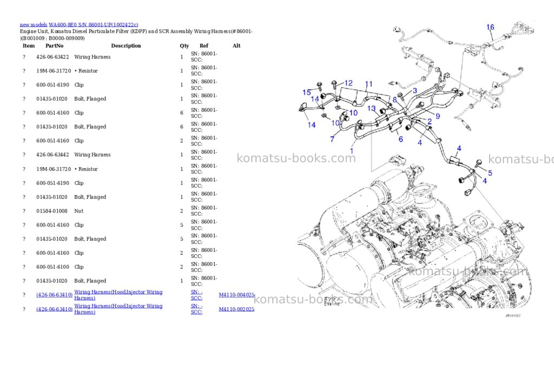Click the SN/SCC link in M4110-002025 row
554x392 pixels.
point(197,309)
